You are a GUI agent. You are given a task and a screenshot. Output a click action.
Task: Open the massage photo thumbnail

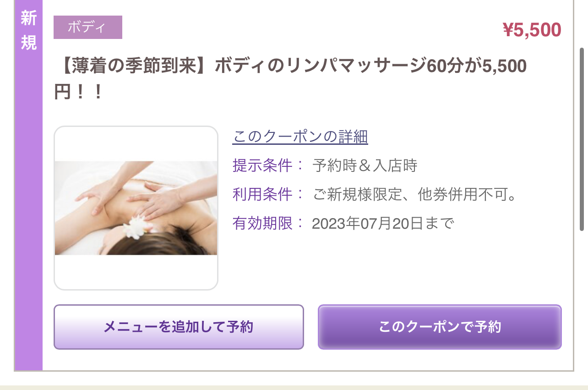click(136, 208)
